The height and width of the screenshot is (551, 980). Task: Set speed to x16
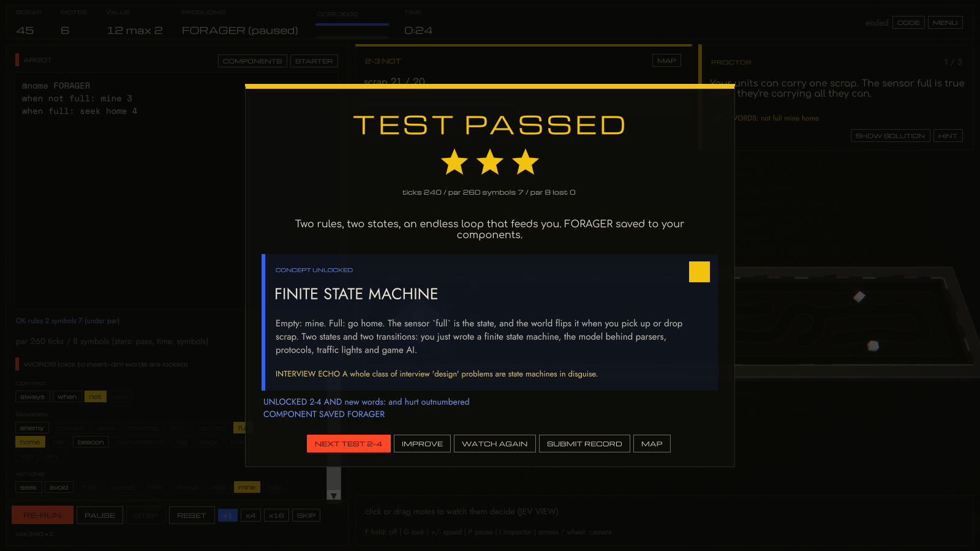276,515
